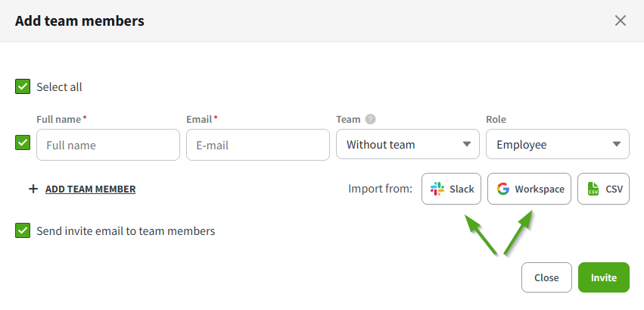Click the green CSV file icon
This screenshot has height=310, width=644.
593,189
